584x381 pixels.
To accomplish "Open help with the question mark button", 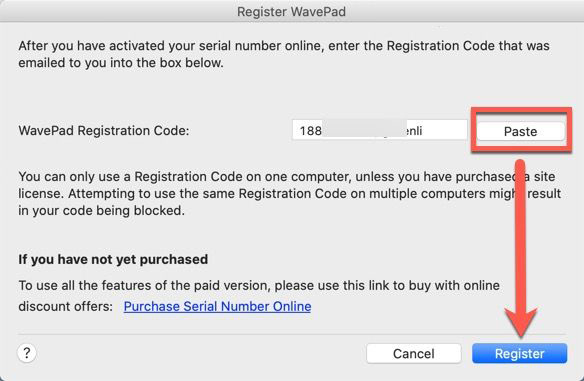I will [27, 352].
